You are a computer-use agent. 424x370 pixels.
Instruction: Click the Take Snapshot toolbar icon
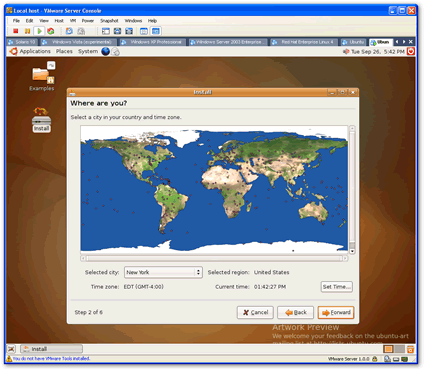coord(69,31)
